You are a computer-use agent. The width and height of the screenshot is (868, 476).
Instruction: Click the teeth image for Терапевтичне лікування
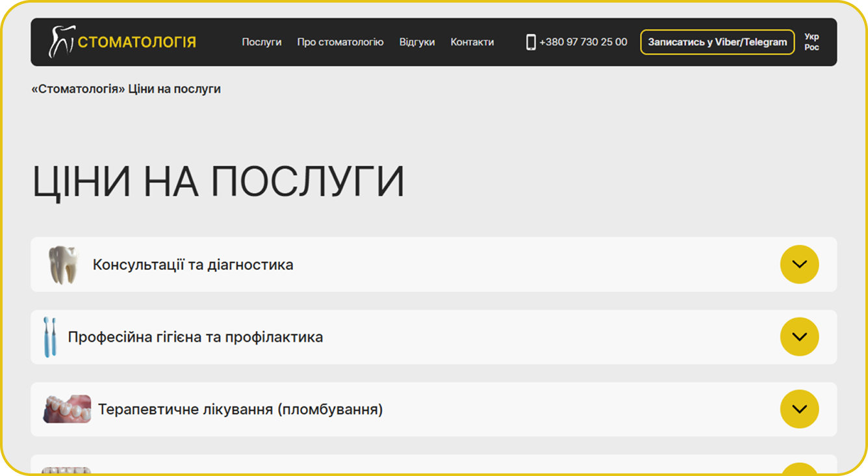pos(67,410)
